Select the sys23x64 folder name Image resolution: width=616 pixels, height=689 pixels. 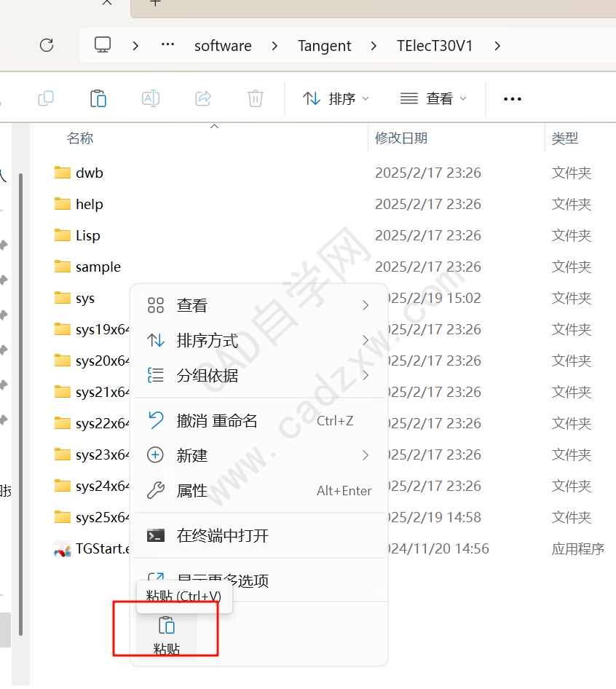point(103,454)
